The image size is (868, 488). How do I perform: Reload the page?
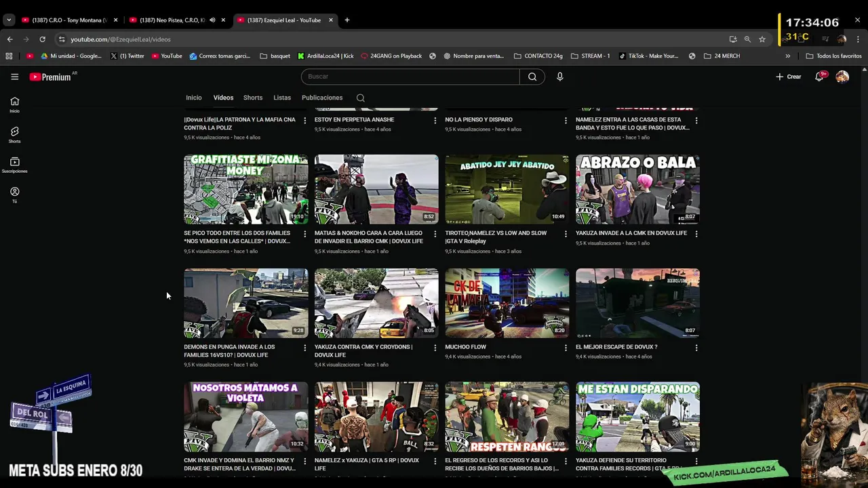click(42, 39)
